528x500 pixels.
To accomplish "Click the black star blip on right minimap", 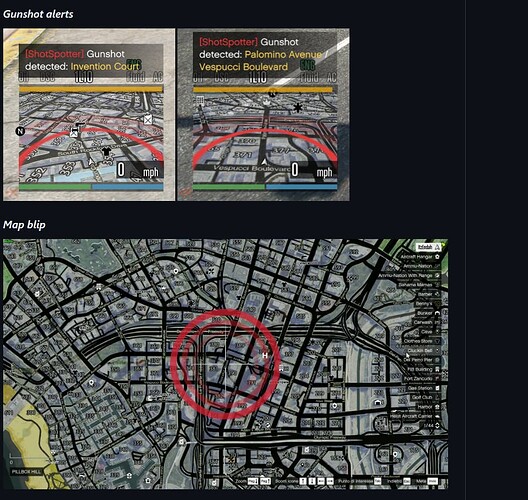I will point(298,108).
